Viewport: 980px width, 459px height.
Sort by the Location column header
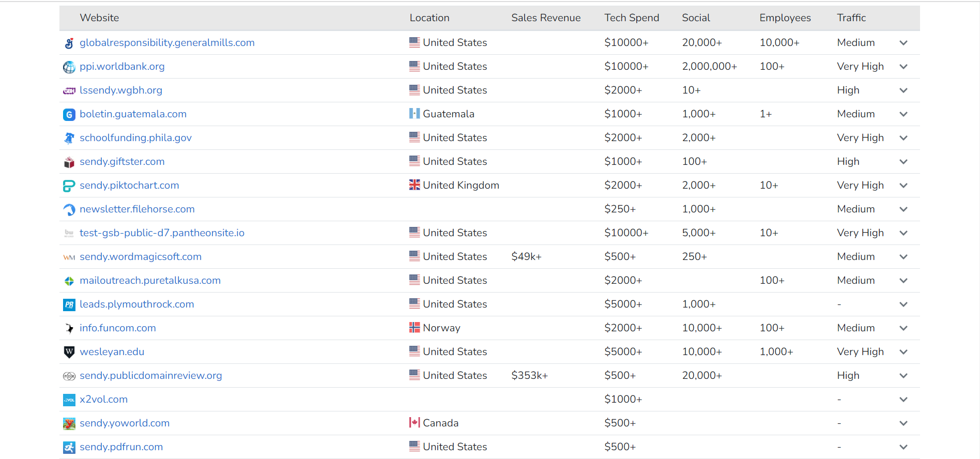tap(430, 18)
